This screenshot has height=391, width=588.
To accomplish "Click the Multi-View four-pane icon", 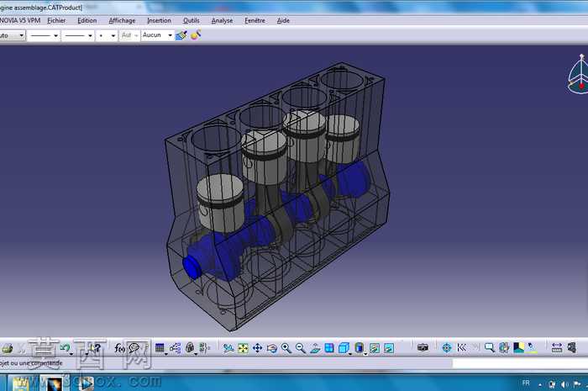I will click(x=329, y=348).
